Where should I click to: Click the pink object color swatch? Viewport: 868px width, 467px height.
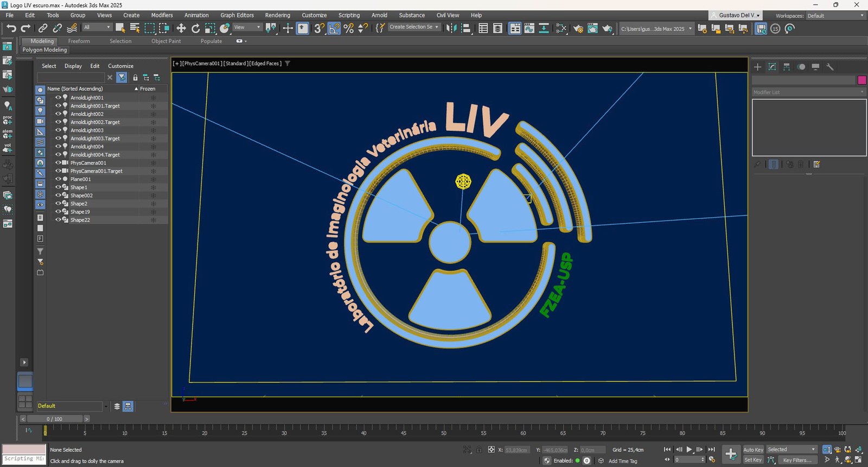(861, 80)
